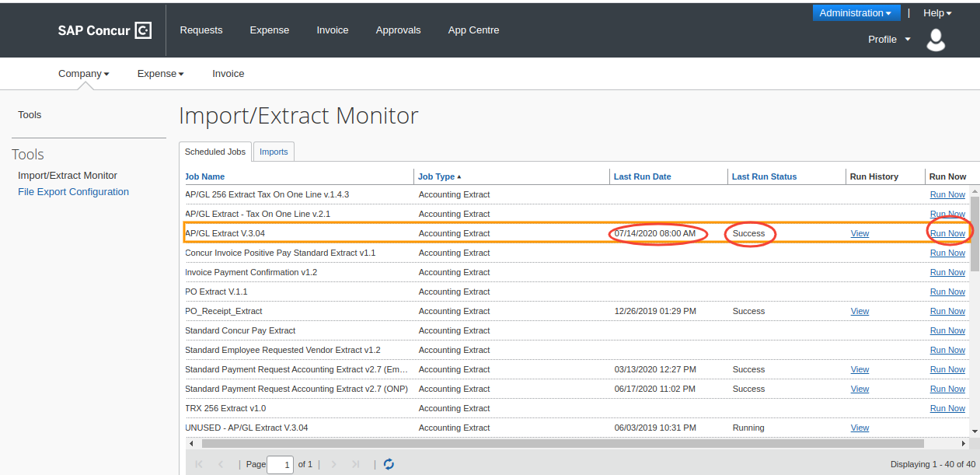
Task: Open the Approvals menu
Action: click(x=398, y=30)
